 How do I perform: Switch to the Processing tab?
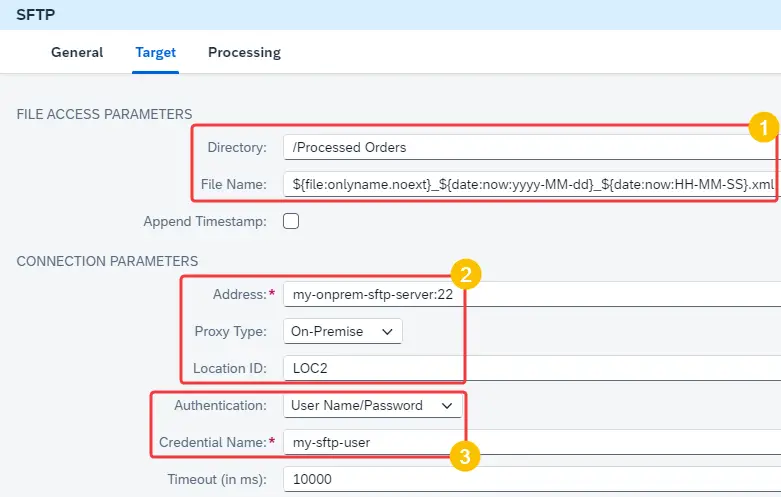click(x=245, y=52)
